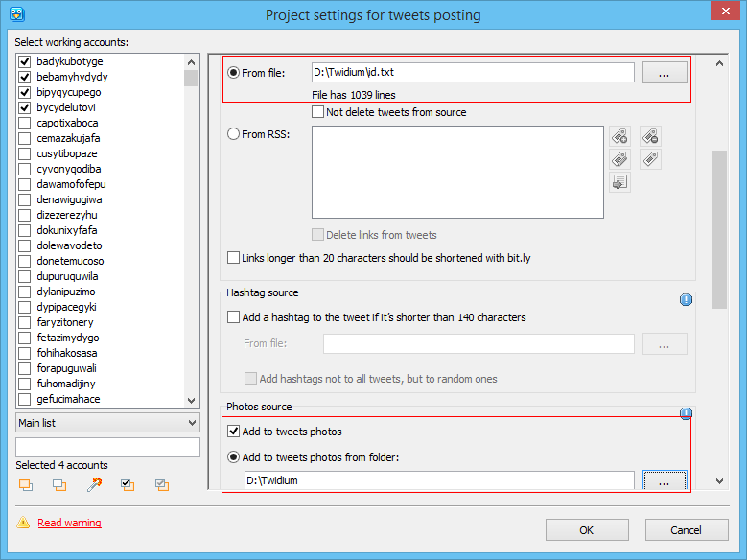Click the accounts list scrollbar thumb
Screen dimensions: 747x560
[191, 79]
